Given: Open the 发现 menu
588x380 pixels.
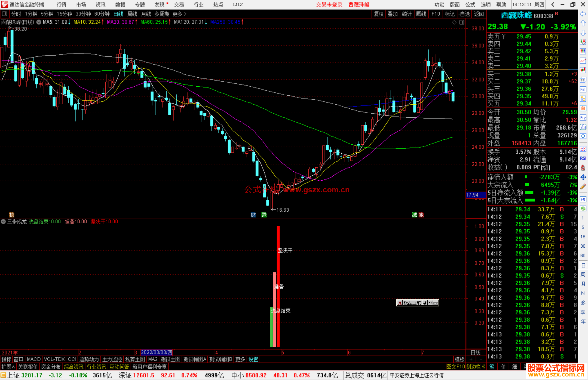Looking at the screenshot, I should (160, 5).
